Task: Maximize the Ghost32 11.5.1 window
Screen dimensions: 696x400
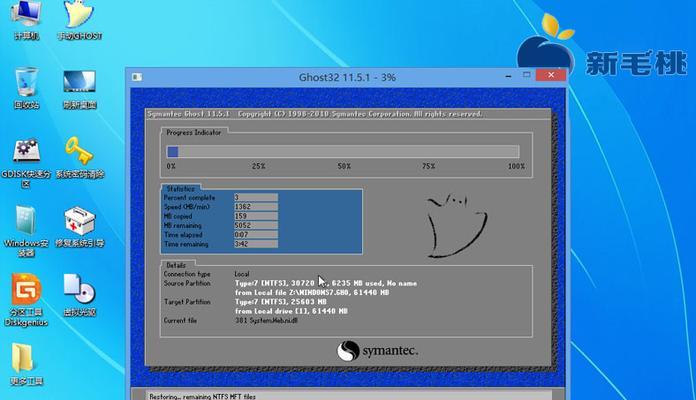Action: [526, 75]
